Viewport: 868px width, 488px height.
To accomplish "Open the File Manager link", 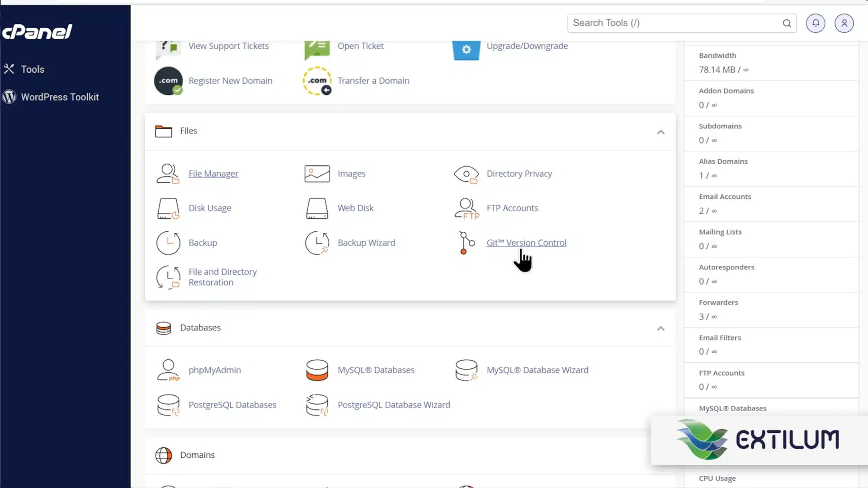I will click(213, 174).
